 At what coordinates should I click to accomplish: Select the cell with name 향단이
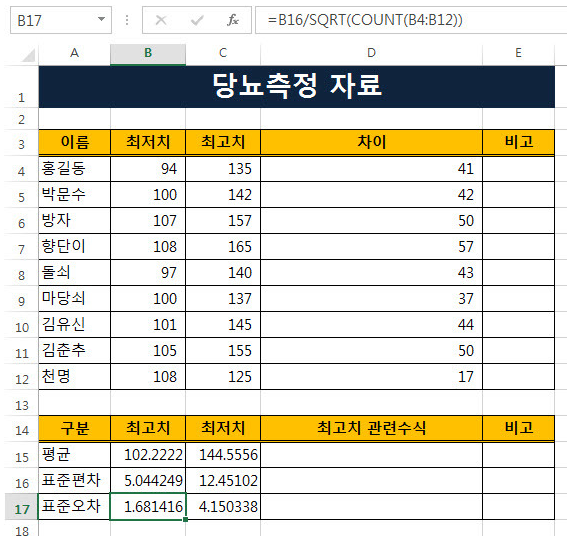[74, 247]
